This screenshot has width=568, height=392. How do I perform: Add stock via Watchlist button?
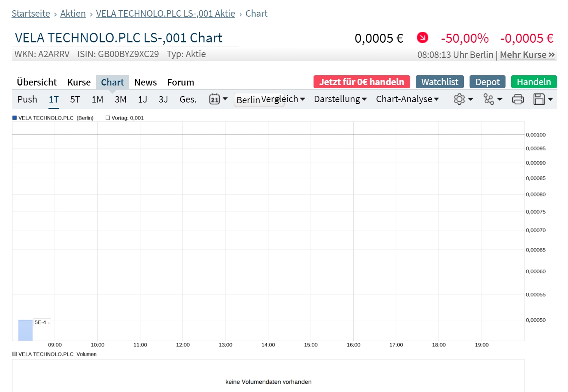tap(440, 82)
